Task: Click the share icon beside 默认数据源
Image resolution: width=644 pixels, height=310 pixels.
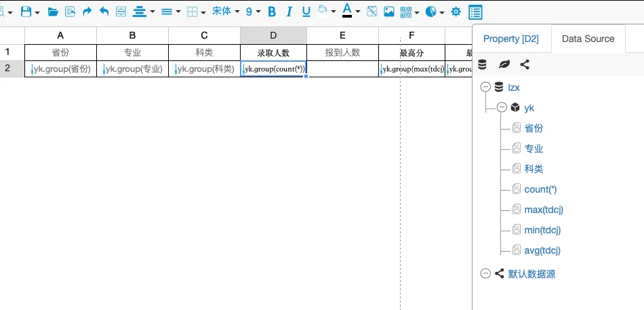Action: [499, 274]
